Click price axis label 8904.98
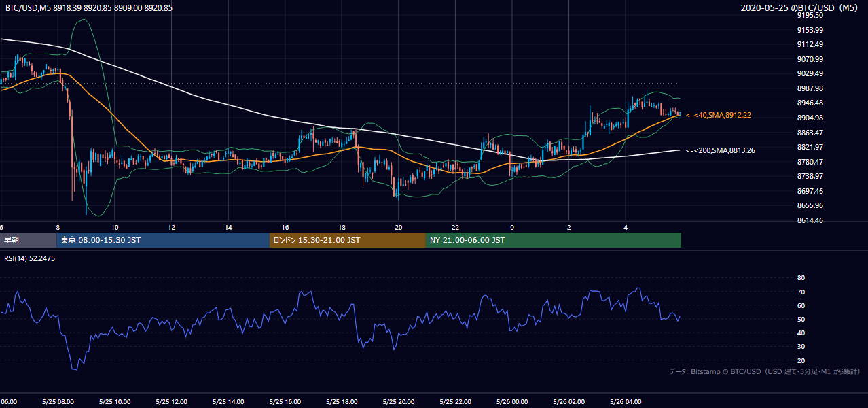 (x=811, y=118)
